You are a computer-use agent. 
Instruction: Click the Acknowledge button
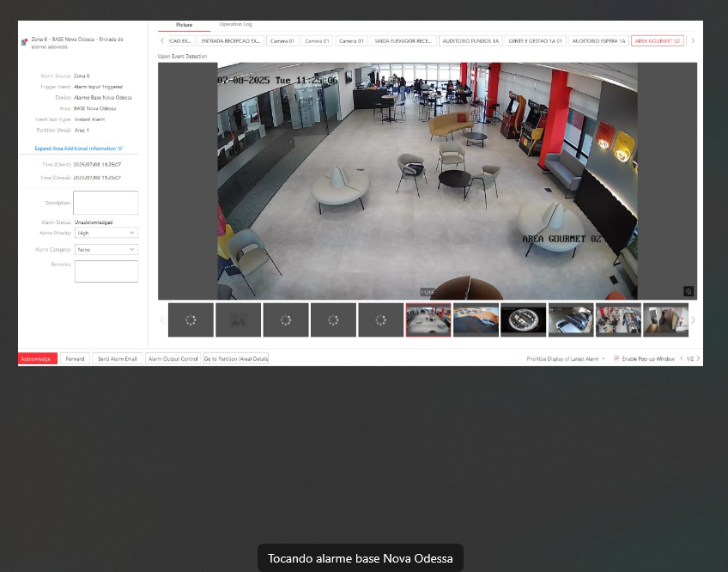37,358
